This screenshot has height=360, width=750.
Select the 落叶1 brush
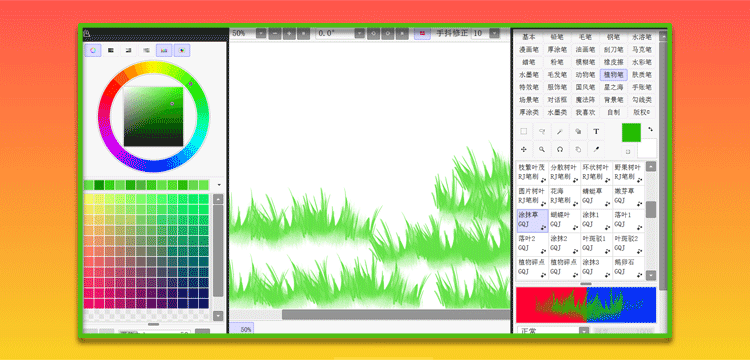point(628,221)
